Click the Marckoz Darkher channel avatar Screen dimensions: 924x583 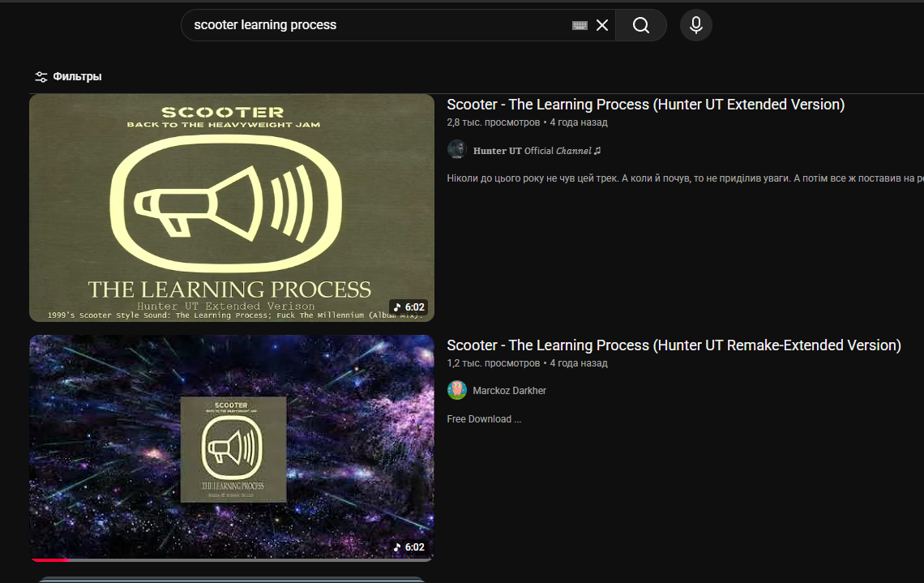coord(456,390)
